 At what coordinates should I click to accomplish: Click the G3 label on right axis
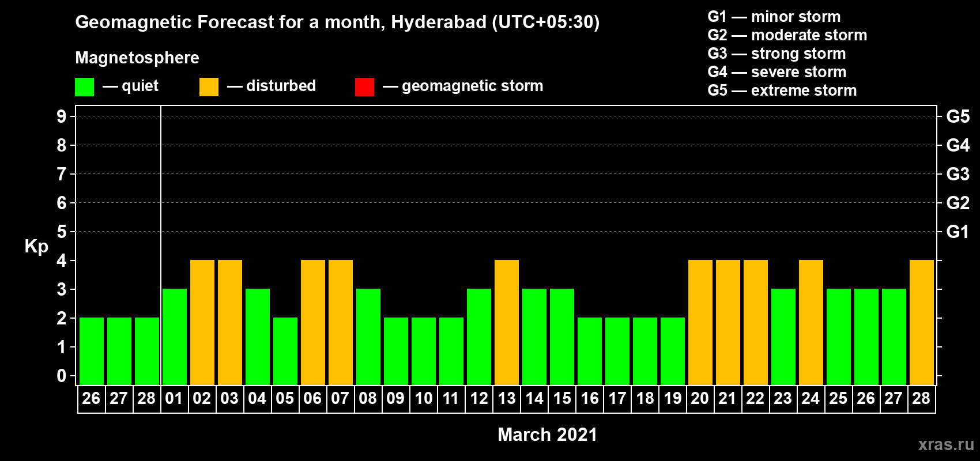[958, 174]
